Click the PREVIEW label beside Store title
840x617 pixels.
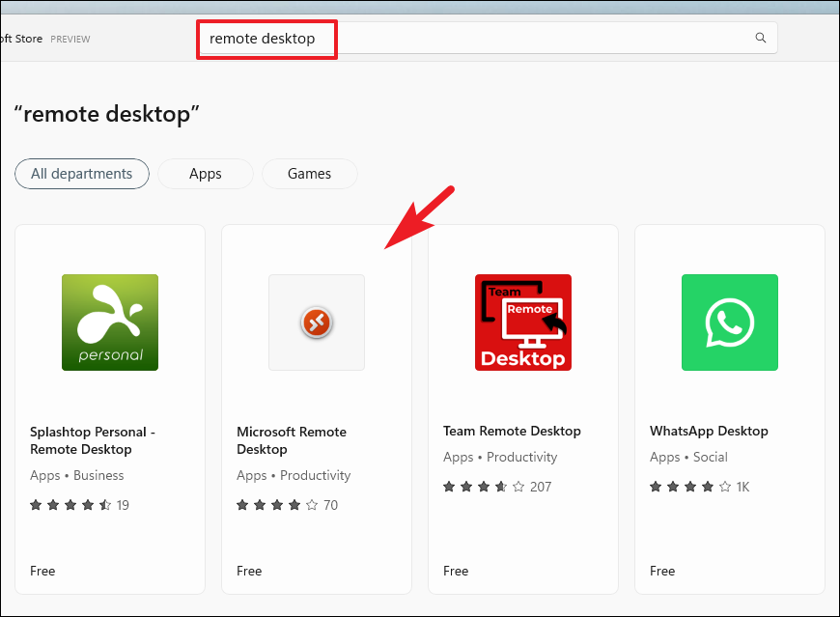tap(70, 39)
